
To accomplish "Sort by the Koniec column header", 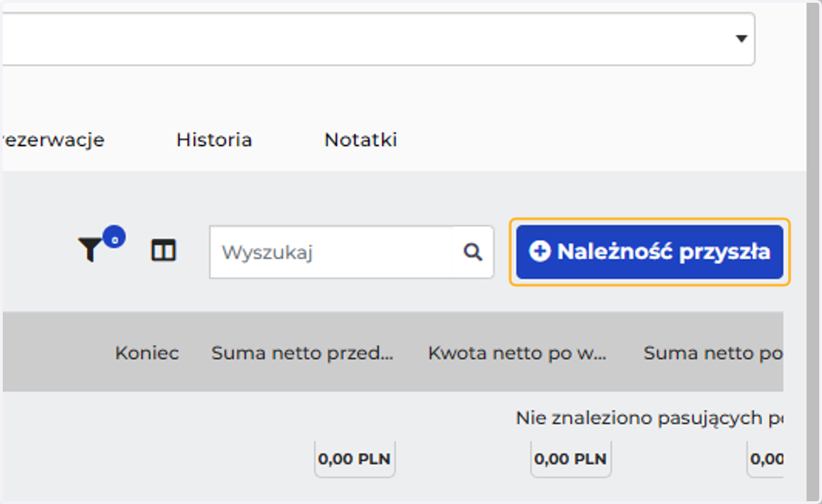I will click(x=147, y=353).
